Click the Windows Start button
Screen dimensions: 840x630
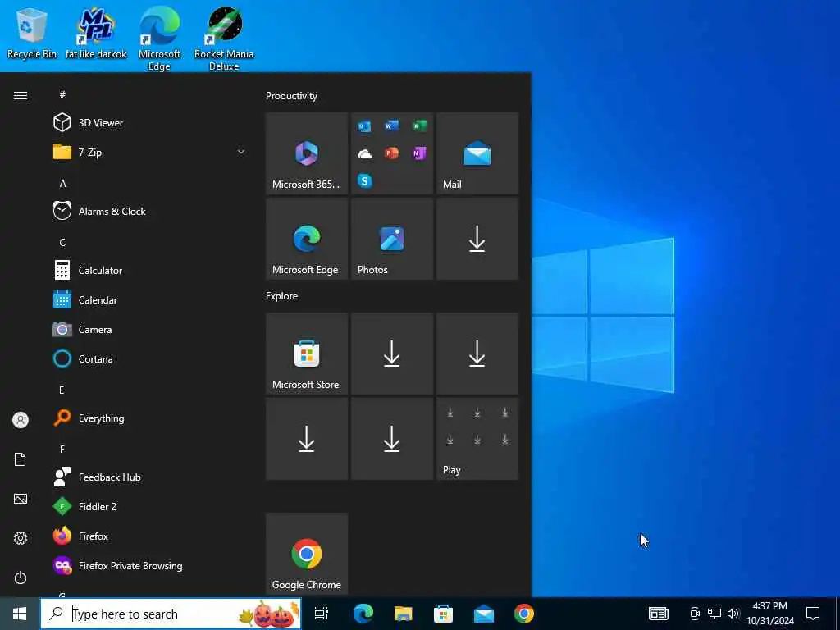20,614
